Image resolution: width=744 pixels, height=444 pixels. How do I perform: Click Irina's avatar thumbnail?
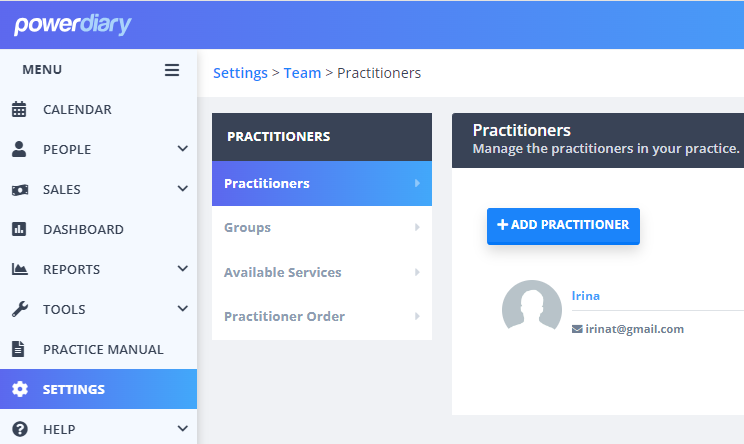[532, 306]
